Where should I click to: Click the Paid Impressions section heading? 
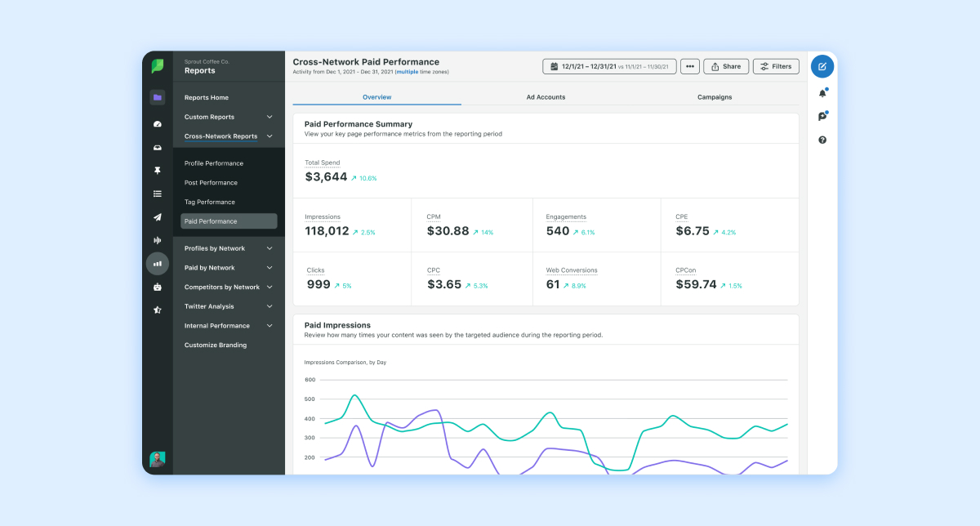coord(337,325)
